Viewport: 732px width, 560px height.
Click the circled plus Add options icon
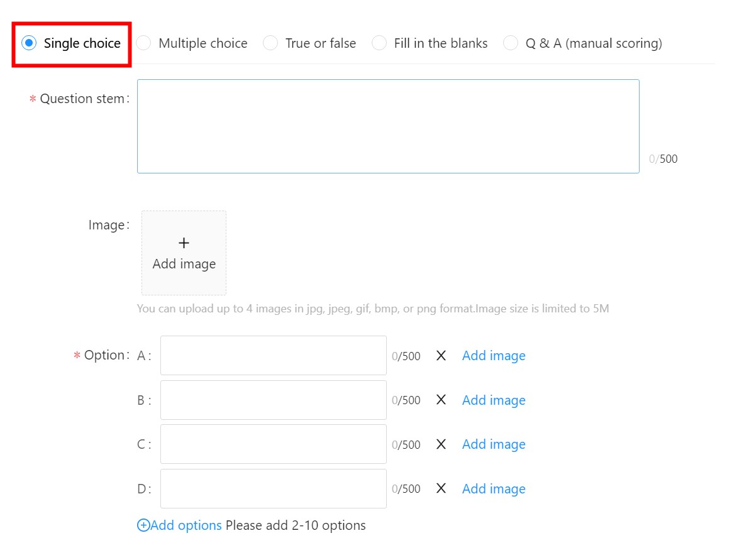pos(143,525)
